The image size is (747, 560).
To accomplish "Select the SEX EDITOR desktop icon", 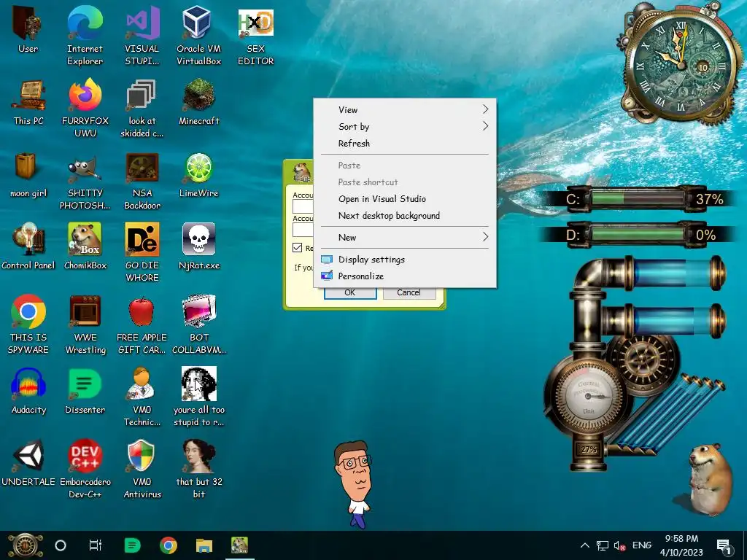I will (x=255, y=36).
